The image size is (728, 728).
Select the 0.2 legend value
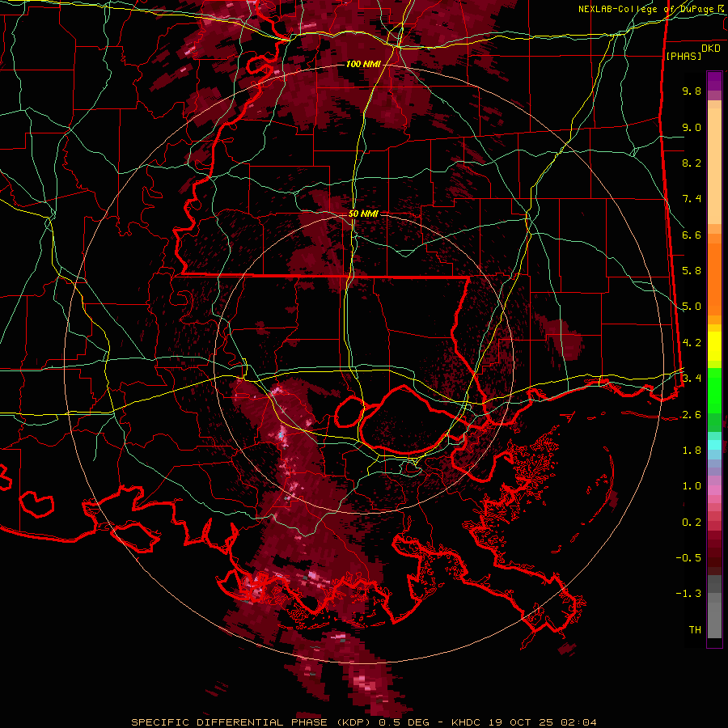(x=692, y=523)
